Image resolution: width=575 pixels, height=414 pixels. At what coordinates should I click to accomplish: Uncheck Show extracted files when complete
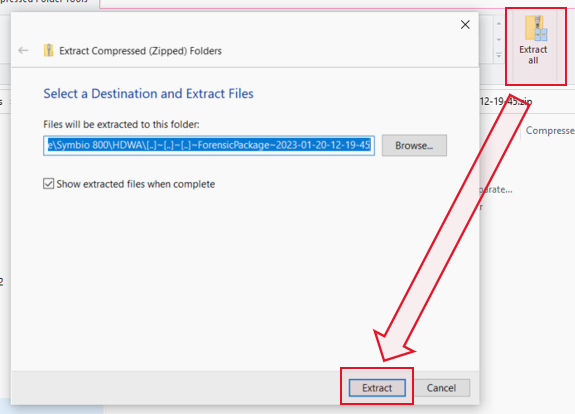click(x=48, y=184)
